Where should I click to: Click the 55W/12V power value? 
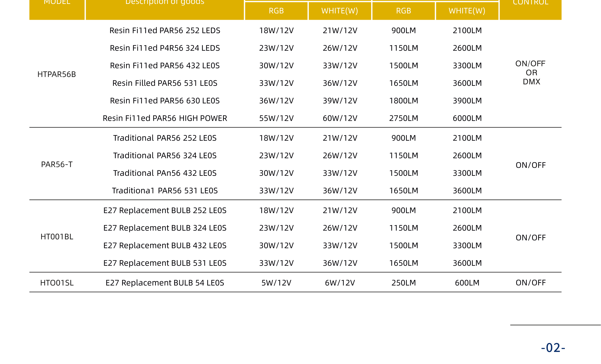(276, 118)
